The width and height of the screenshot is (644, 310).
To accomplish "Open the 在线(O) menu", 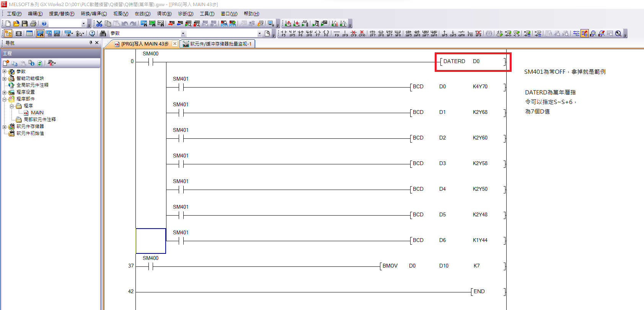I will pos(142,14).
